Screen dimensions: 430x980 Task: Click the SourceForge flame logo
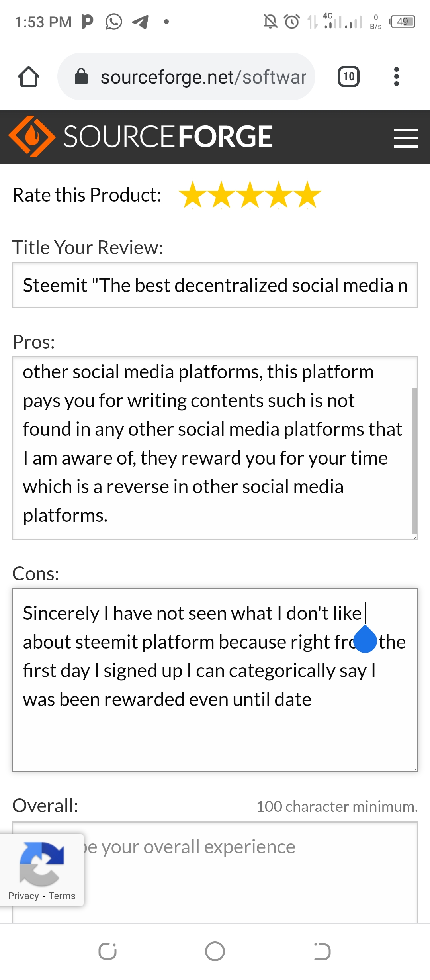click(32, 136)
